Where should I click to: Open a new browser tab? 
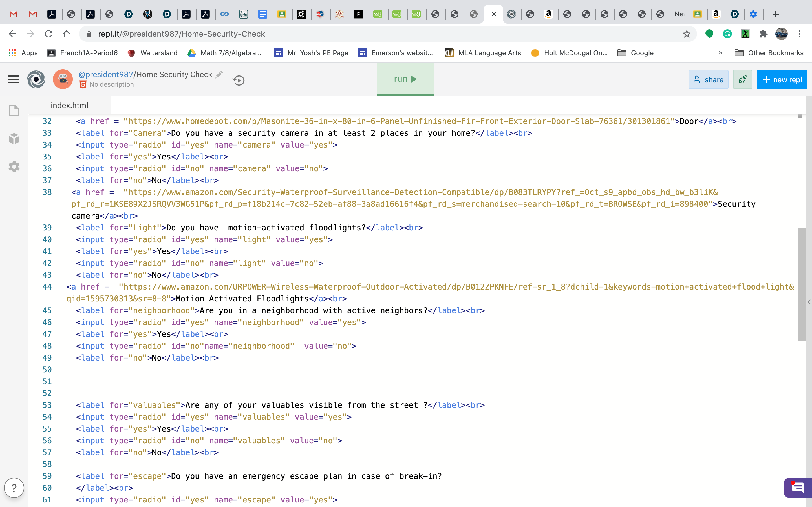pyautogui.click(x=775, y=14)
